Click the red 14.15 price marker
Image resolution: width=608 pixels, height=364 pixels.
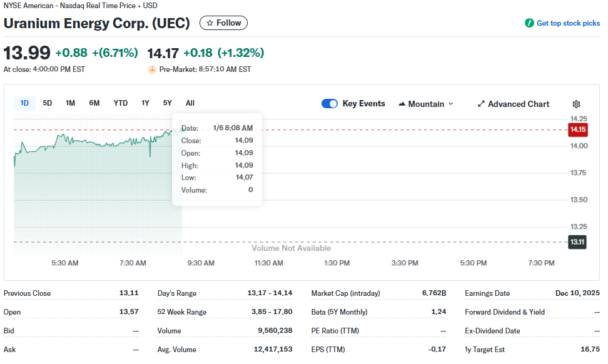coord(578,129)
